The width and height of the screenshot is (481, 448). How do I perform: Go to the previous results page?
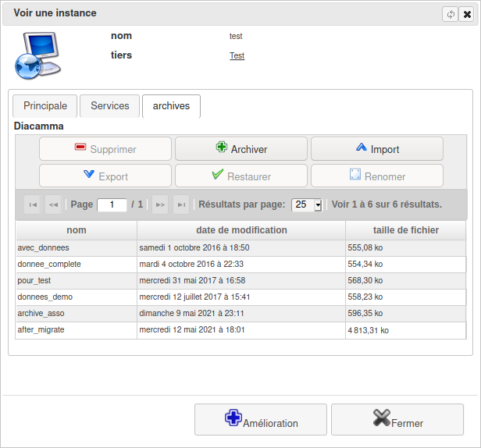(53, 204)
